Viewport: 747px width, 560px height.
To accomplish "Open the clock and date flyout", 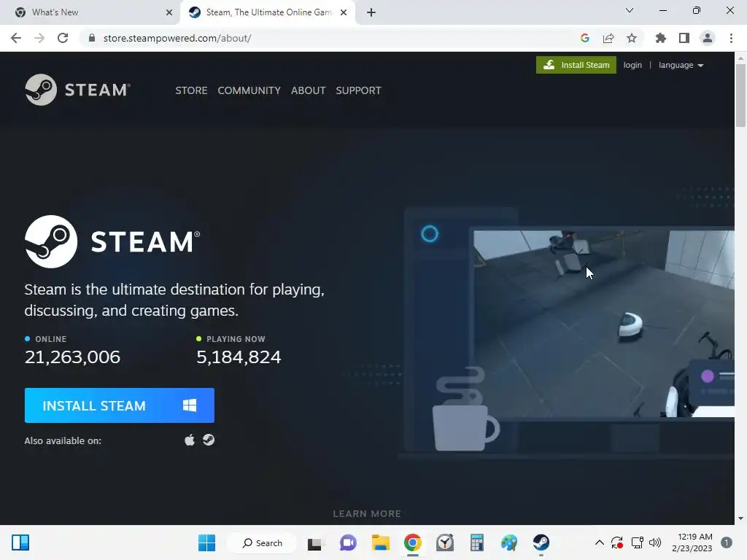I will tap(692, 542).
